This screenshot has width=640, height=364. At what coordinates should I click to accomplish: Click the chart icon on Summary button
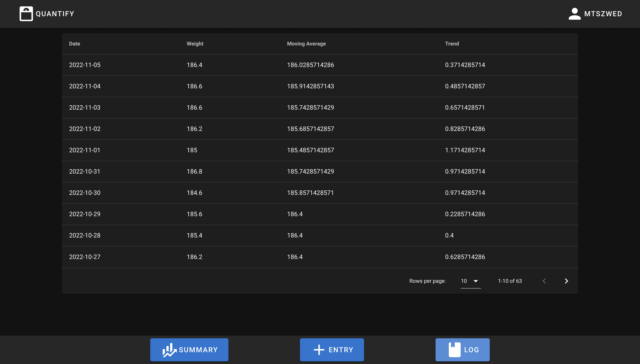click(x=170, y=350)
